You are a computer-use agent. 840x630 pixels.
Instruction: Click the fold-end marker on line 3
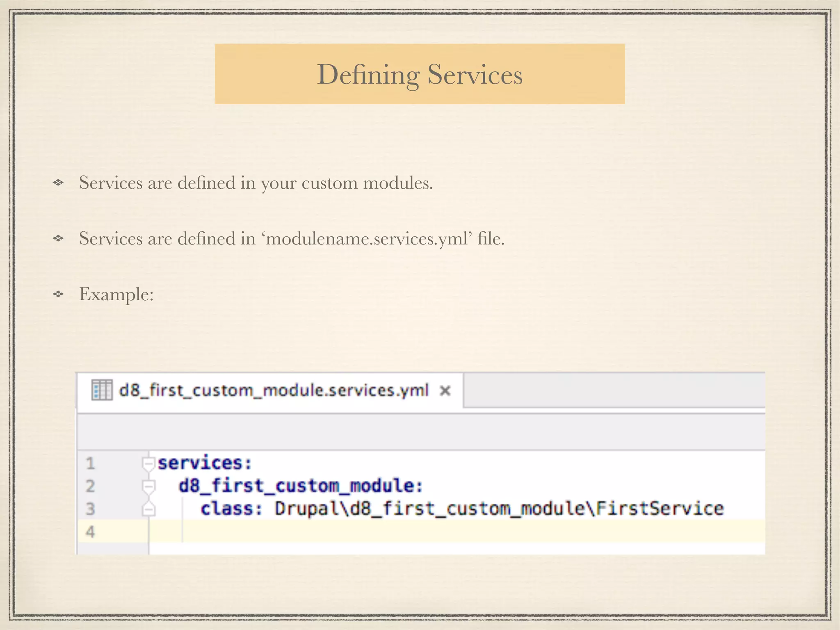click(x=148, y=509)
